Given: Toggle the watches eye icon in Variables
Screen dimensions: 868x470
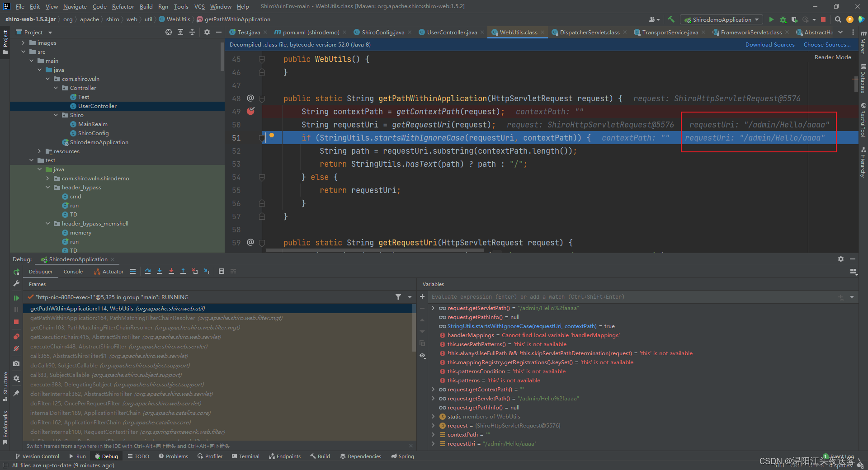Looking at the screenshot, I should point(422,356).
